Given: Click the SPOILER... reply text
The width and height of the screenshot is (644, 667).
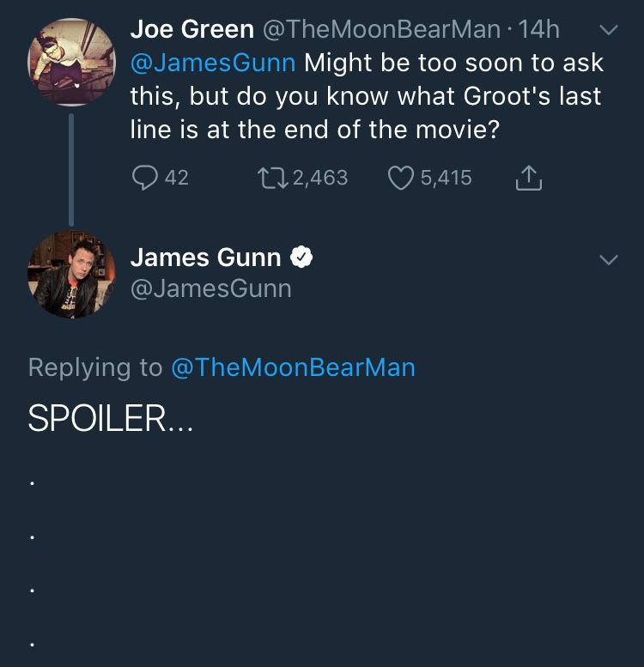Looking at the screenshot, I should pyautogui.click(x=110, y=418).
